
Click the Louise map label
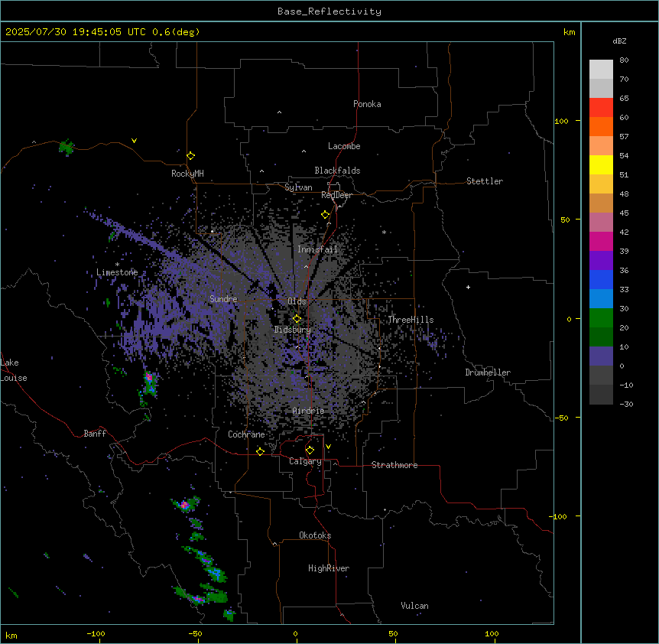tap(14, 378)
